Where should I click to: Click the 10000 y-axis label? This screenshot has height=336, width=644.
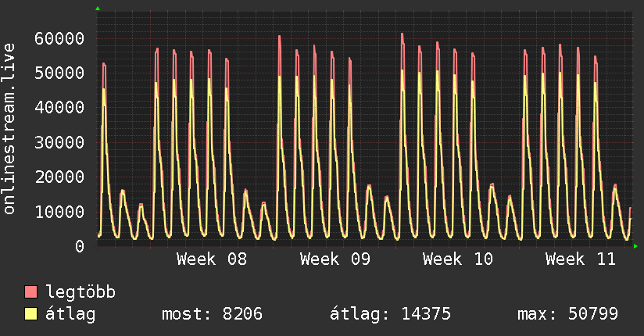click(59, 212)
